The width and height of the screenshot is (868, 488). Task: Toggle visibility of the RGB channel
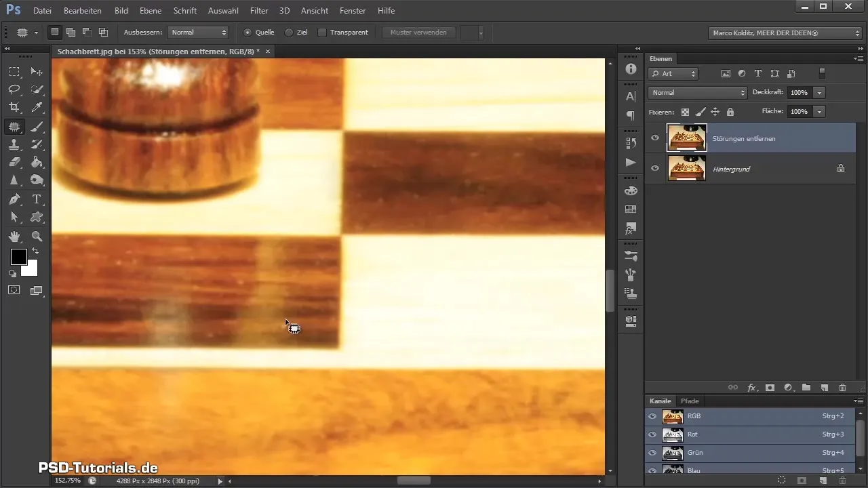[x=652, y=416]
